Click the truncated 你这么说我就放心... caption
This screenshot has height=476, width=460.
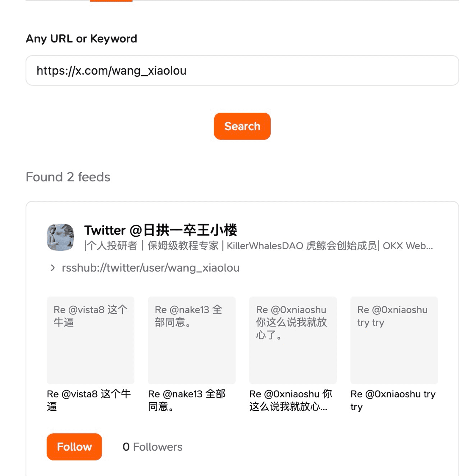(x=291, y=400)
